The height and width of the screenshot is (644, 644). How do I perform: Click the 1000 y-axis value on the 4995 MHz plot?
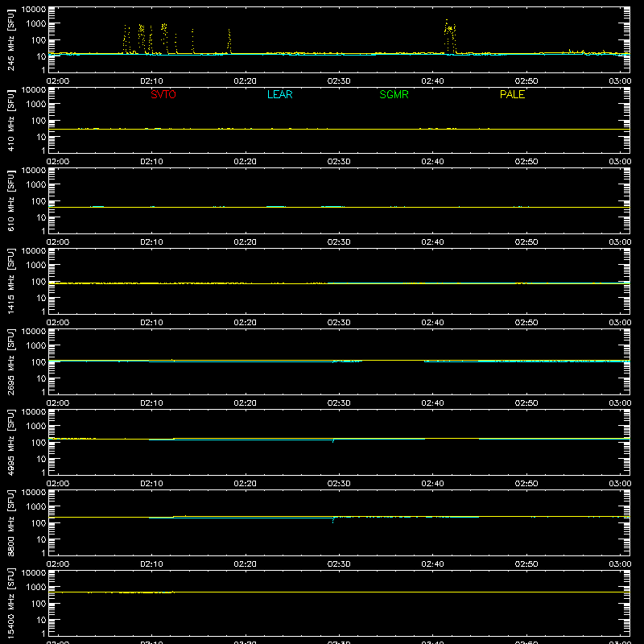click(x=36, y=426)
